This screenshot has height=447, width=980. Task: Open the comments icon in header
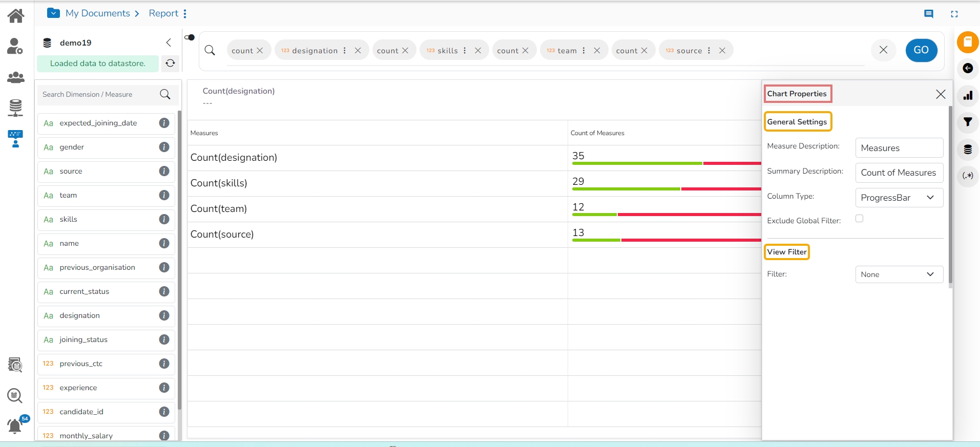pos(929,14)
